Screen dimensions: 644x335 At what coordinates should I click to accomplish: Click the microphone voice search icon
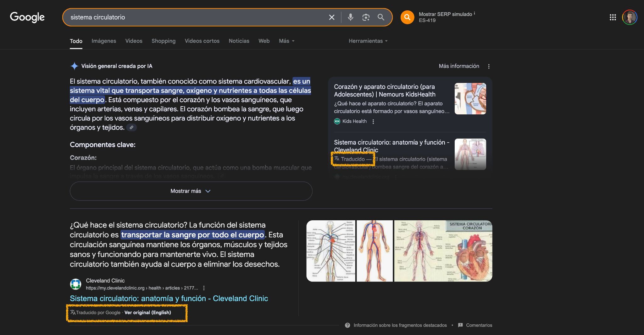point(350,17)
